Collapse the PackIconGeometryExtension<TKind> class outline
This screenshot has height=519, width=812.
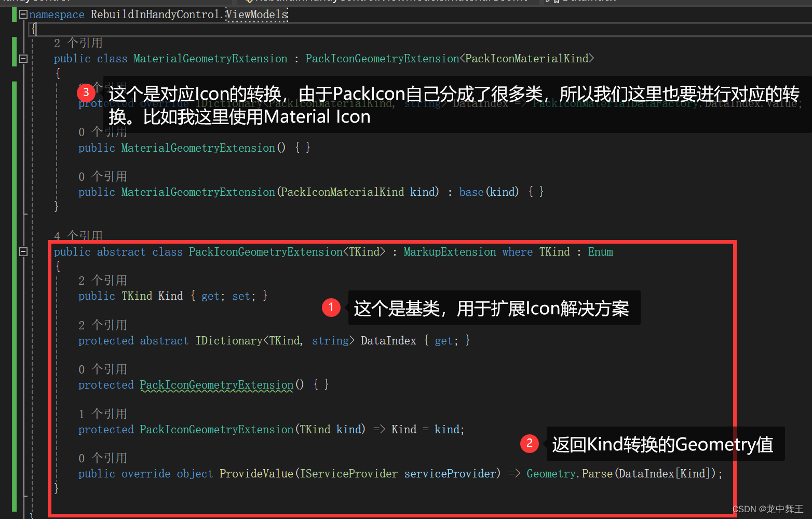pyautogui.click(x=23, y=252)
